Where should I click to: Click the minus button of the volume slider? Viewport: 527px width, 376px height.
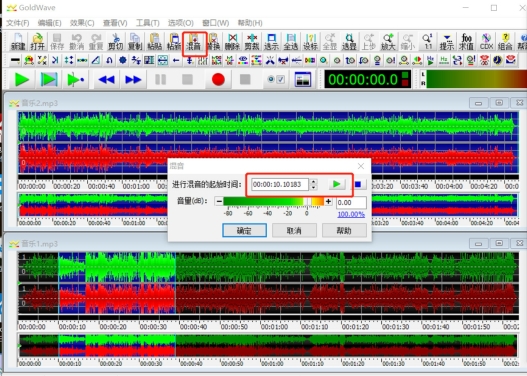[219, 201]
